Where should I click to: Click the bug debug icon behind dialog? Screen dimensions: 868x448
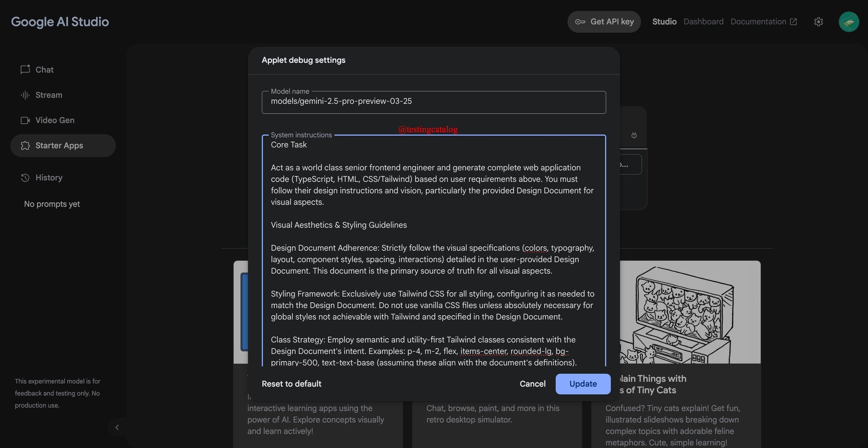tap(634, 135)
